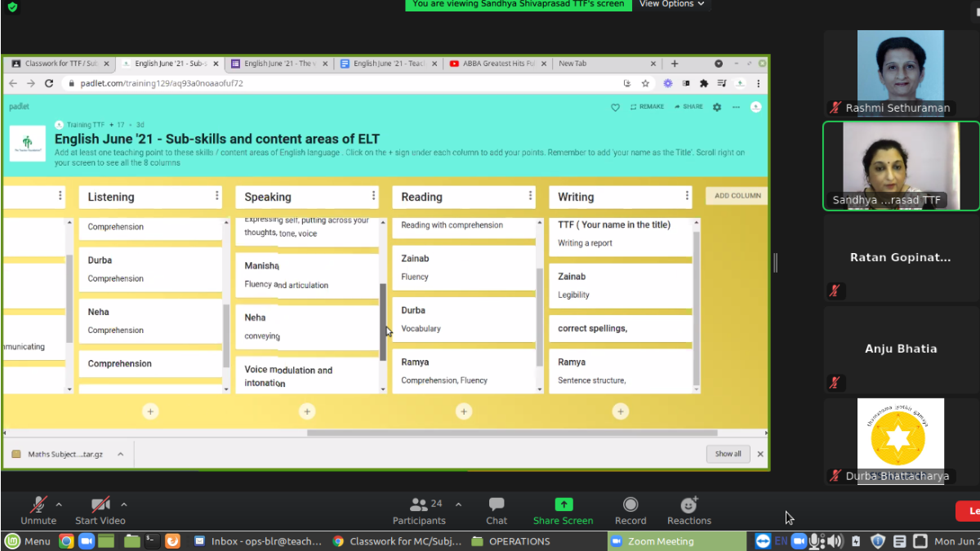Expand View Options dropdown at top
Image resolution: width=980 pixels, height=551 pixels.
tap(672, 4)
